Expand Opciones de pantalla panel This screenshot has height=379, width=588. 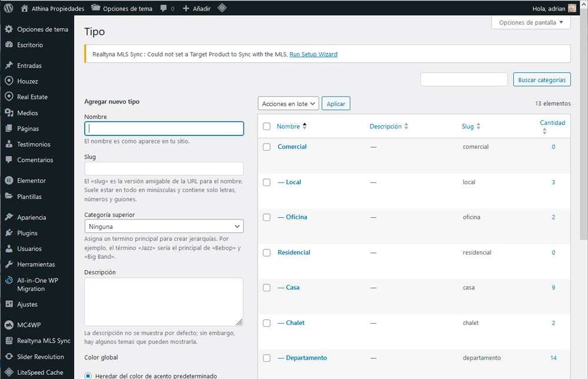(531, 22)
